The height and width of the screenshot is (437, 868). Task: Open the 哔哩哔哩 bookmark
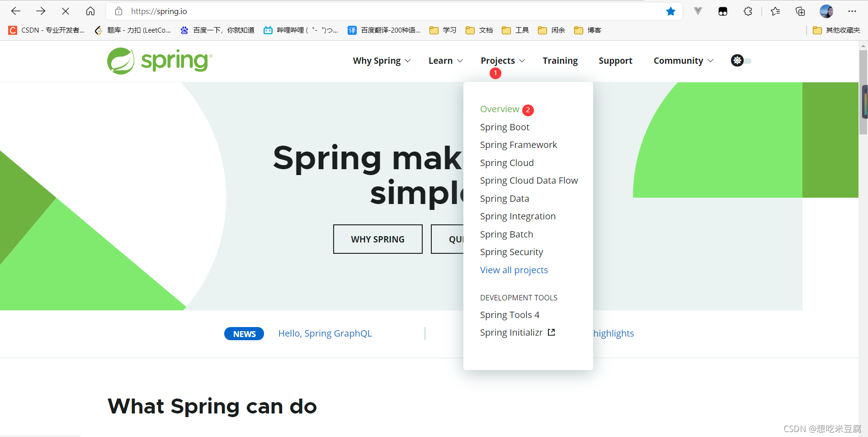301,30
